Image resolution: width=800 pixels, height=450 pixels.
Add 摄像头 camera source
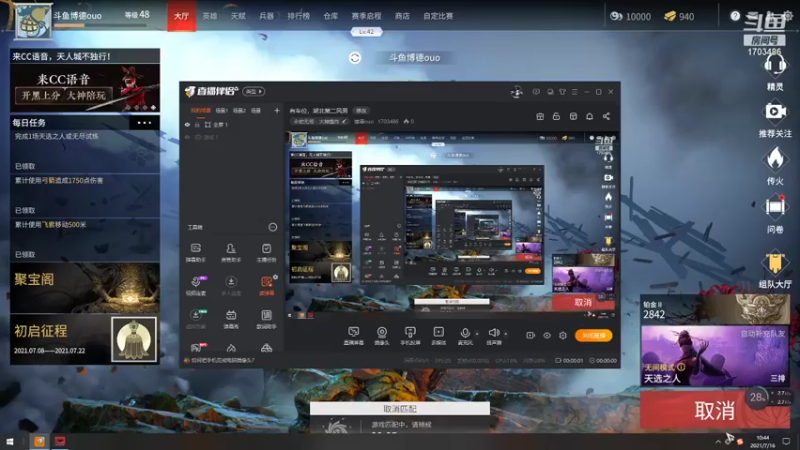382,336
